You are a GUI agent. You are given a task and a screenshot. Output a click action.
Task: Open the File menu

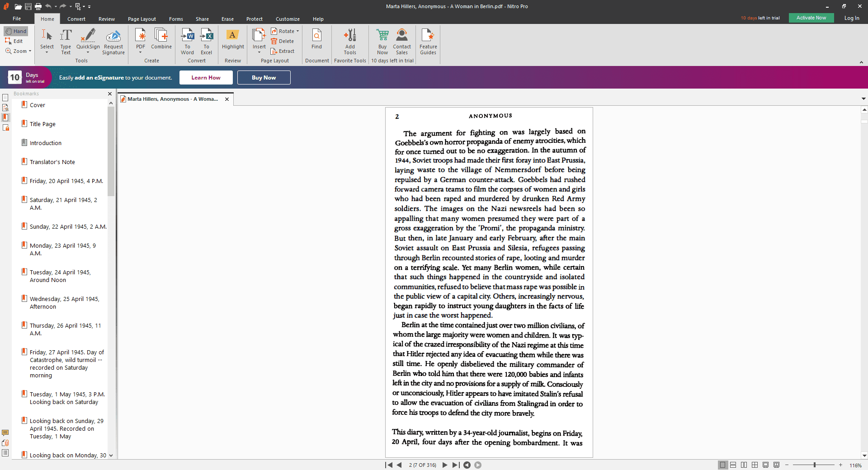pos(17,19)
